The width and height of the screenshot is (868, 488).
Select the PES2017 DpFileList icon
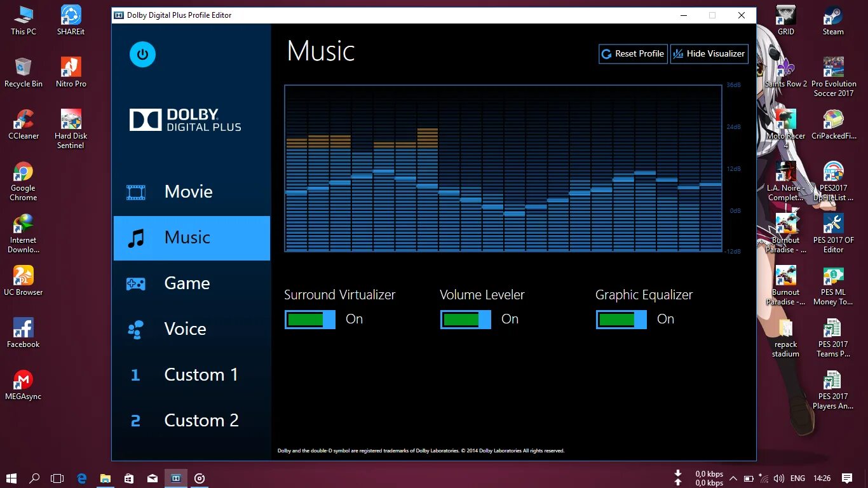point(833,181)
